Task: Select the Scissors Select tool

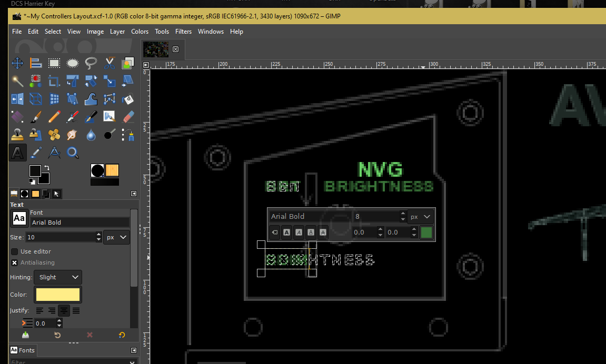Action: point(110,64)
